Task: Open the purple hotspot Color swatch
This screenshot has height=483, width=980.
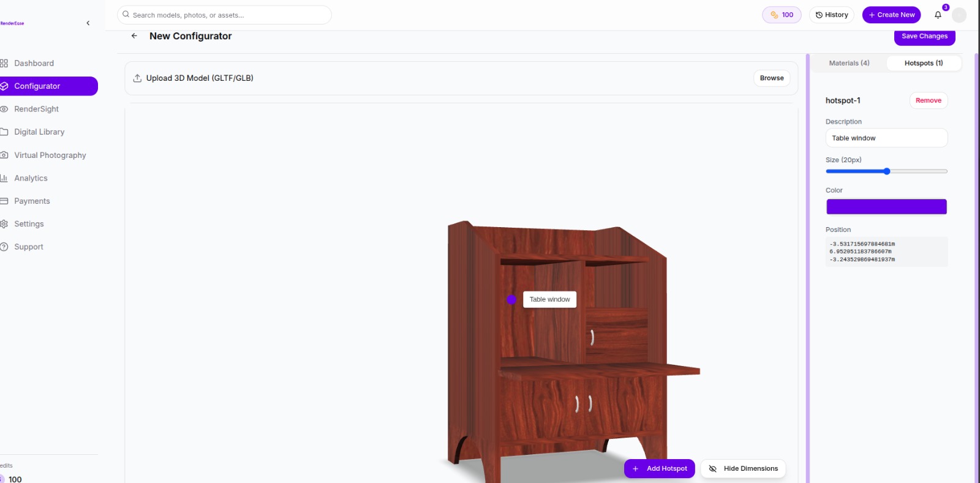Action: (x=886, y=207)
